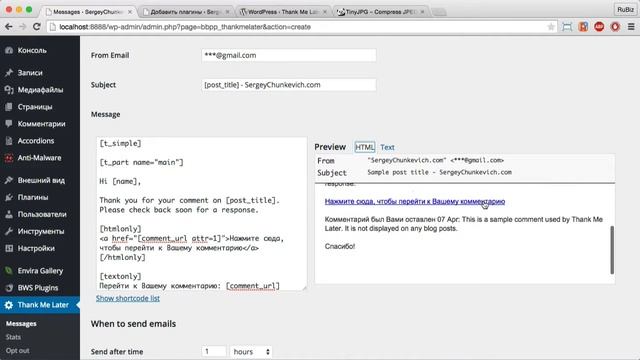
Task: Open a new browser tab
Action: (x=439, y=12)
